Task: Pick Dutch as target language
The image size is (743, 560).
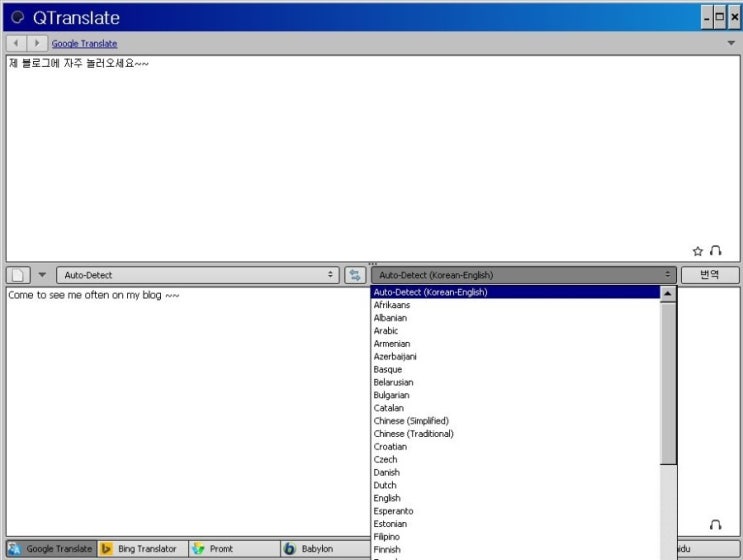Action: [515, 485]
